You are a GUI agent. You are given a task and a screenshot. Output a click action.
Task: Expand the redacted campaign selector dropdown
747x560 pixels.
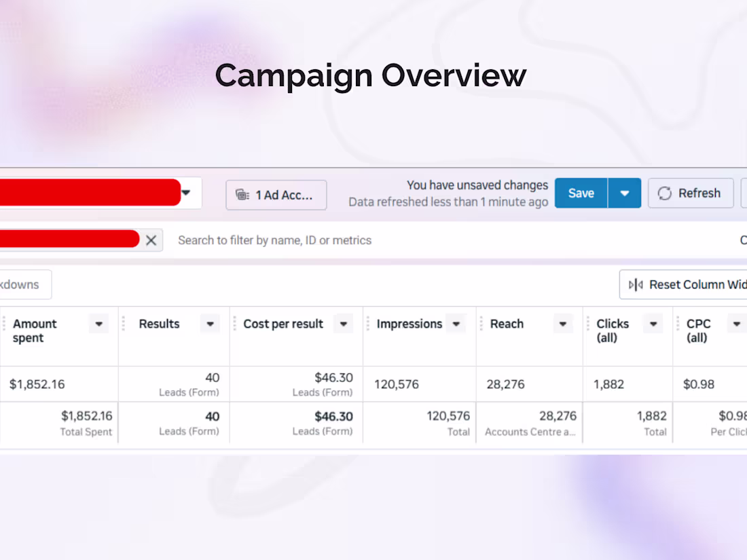point(186,193)
